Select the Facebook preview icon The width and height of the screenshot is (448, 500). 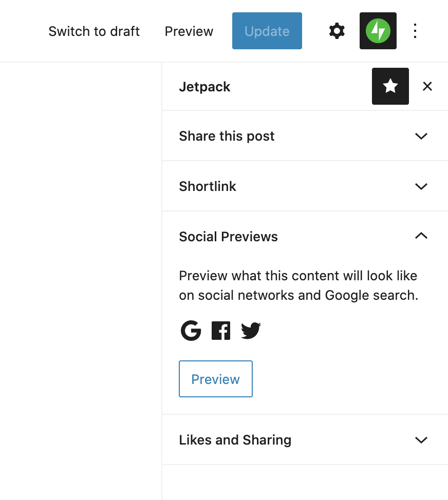click(220, 331)
